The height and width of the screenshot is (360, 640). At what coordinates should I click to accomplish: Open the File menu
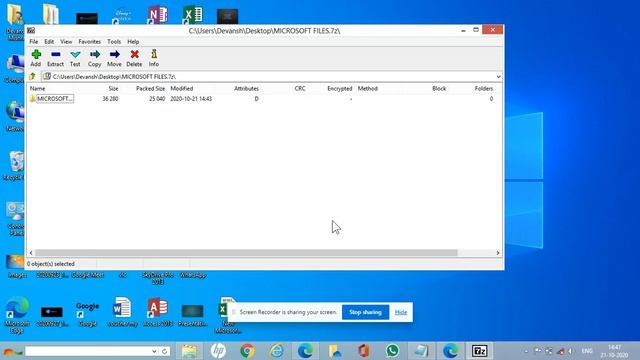pos(33,42)
